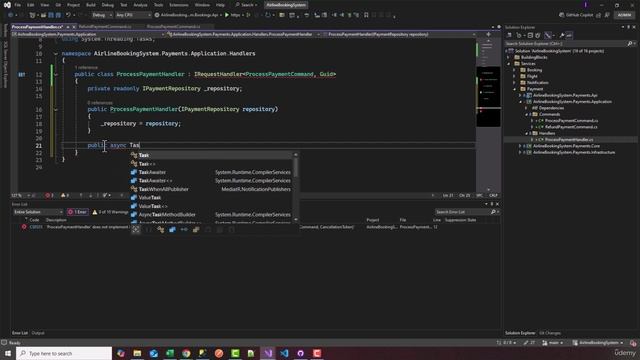Click the green Start debugging play icon
Image resolution: width=640 pixels, height=360 pixels.
point(227,15)
